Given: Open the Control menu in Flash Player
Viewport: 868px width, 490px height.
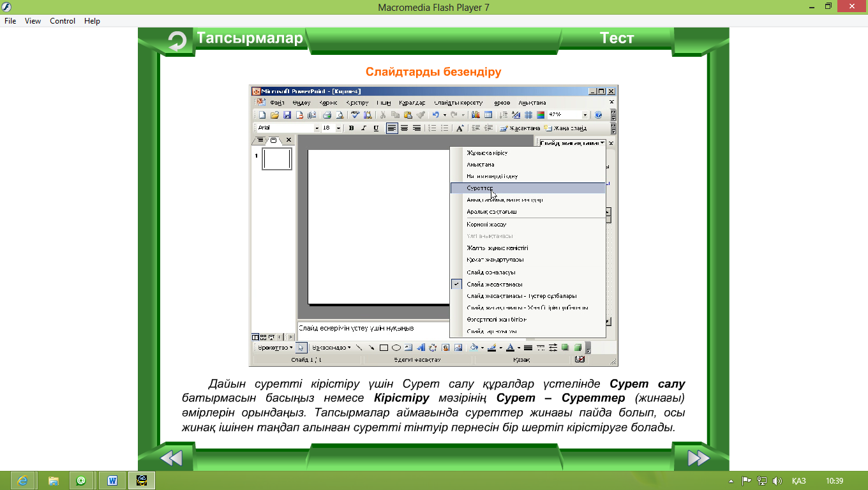Looking at the screenshot, I should pos(63,21).
